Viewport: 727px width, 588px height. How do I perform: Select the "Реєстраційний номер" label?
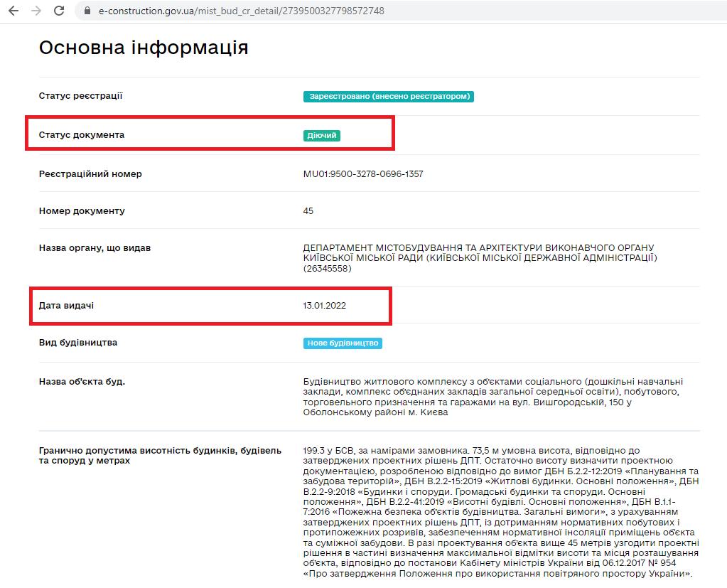[90, 174]
